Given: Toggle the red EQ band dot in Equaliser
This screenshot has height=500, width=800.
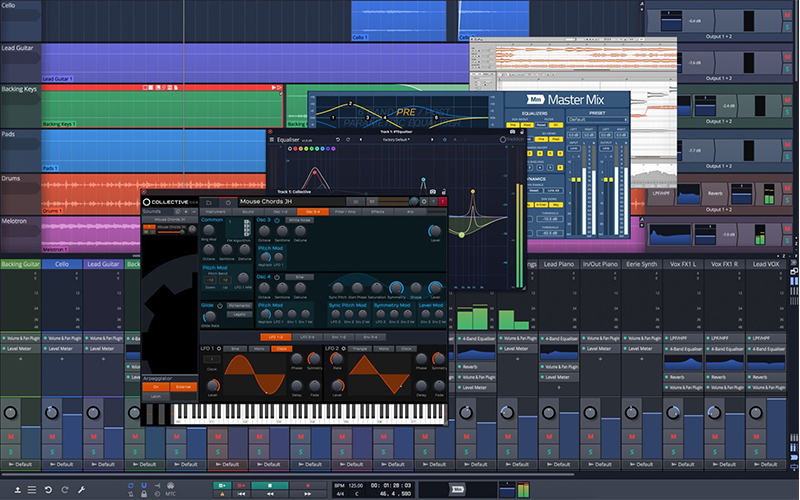Looking at the screenshot, I should click(295, 148).
